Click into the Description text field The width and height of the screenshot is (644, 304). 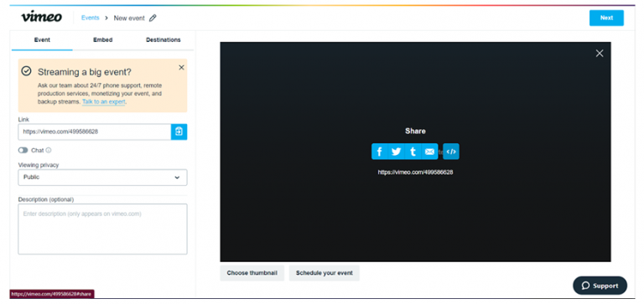coord(102,229)
